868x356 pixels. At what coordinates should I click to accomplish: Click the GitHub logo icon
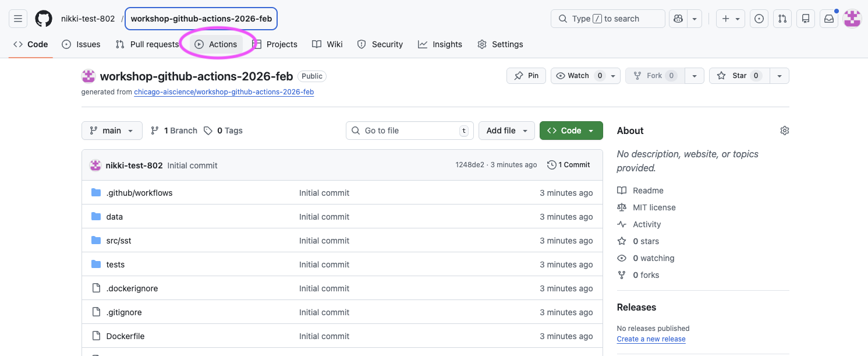[43, 18]
